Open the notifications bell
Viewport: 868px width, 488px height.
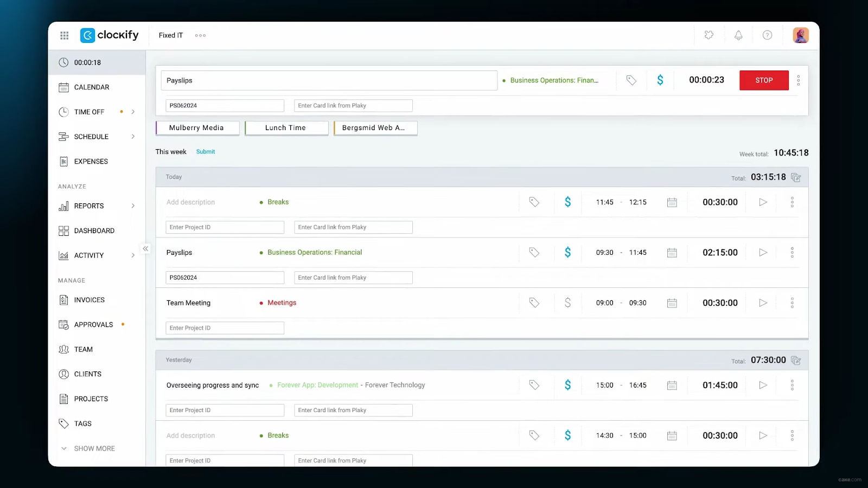coord(738,35)
